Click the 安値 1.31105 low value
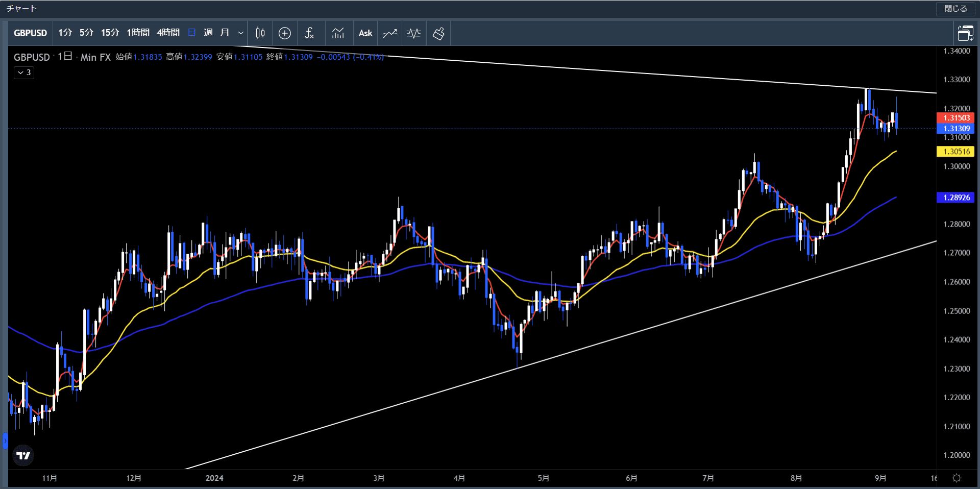Image resolution: width=980 pixels, height=489 pixels. coord(239,57)
